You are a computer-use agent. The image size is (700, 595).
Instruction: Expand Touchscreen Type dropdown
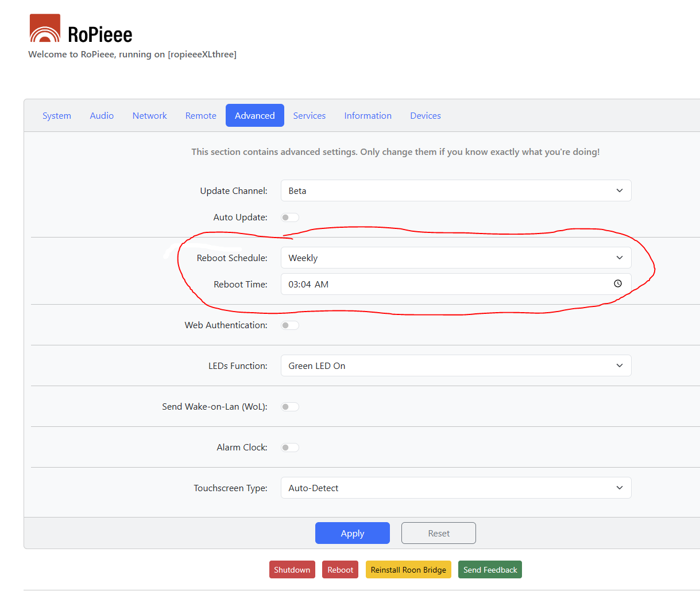click(455, 488)
